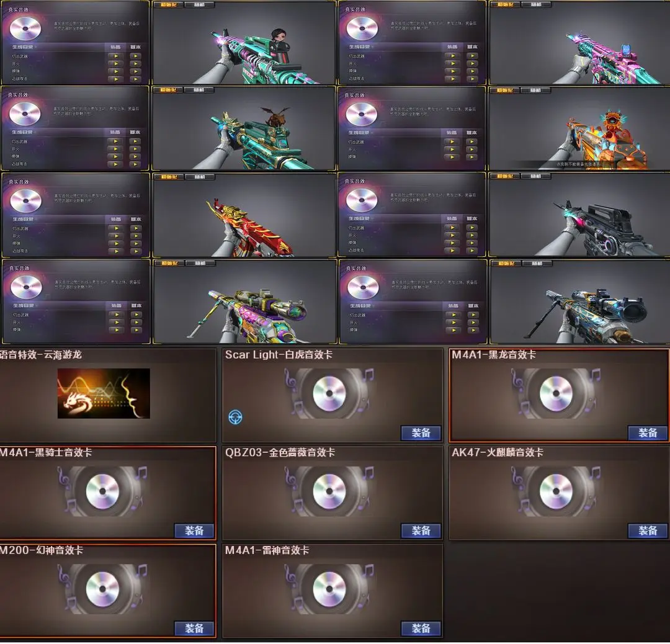
Task: Equip the QBZ03-金色蔷薇 sound card
Action: coord(421,530)
